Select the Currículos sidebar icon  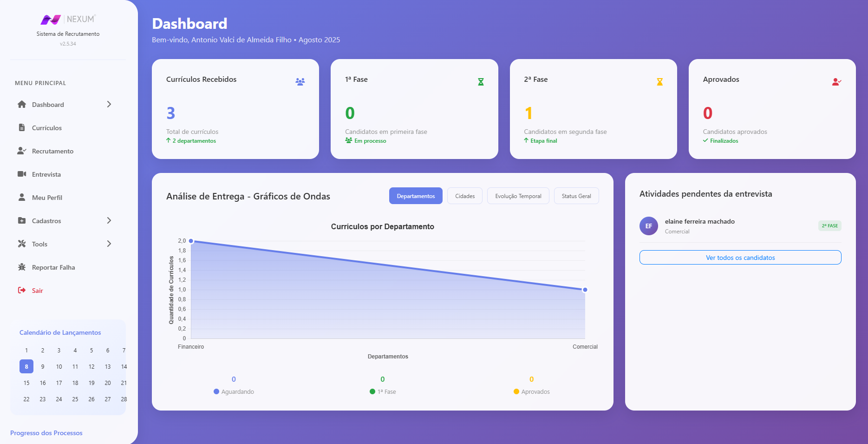point(21,127)
